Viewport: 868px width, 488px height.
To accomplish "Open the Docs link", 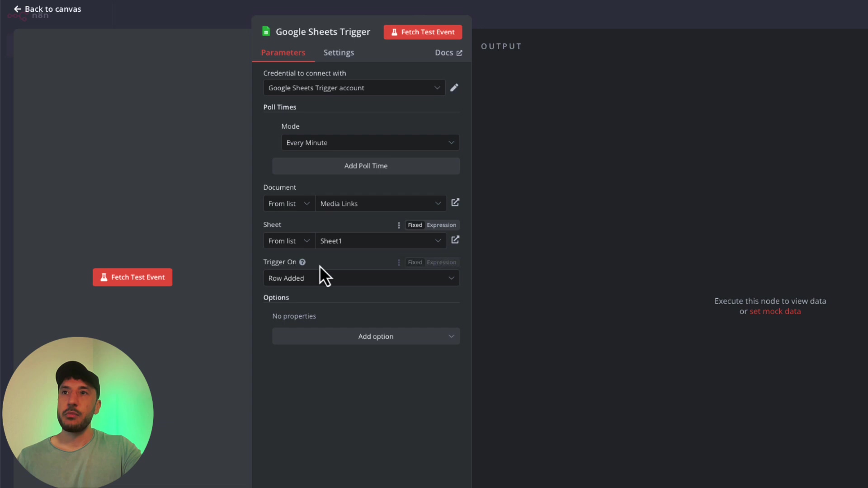I will pos(448,52).
